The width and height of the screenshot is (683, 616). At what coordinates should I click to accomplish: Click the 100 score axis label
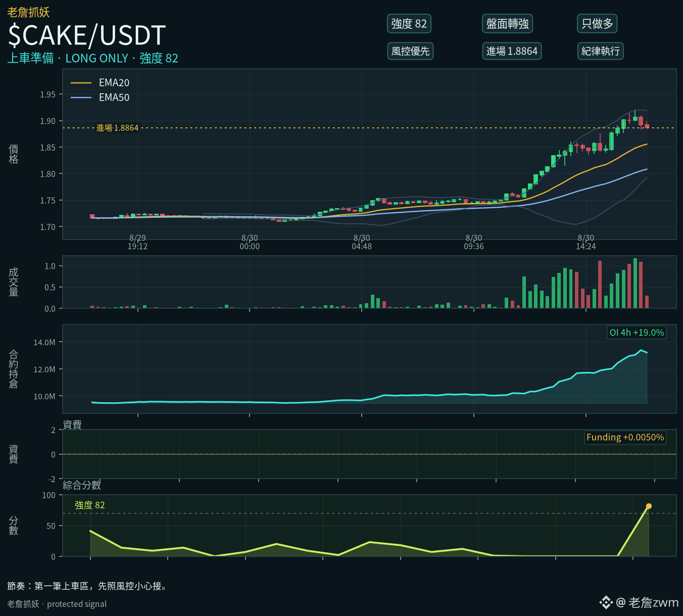click(49, 495)
